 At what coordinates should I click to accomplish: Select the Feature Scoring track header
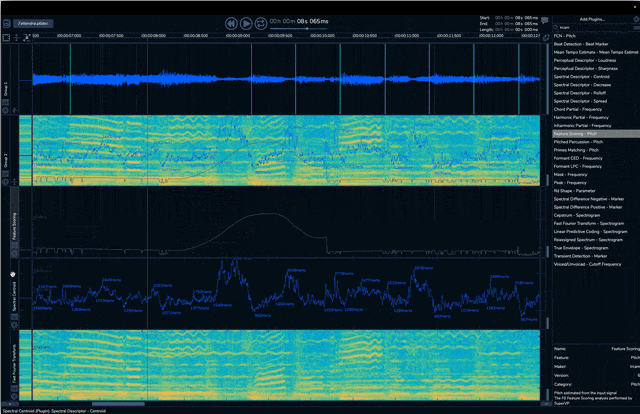click(x=14, y=225)
